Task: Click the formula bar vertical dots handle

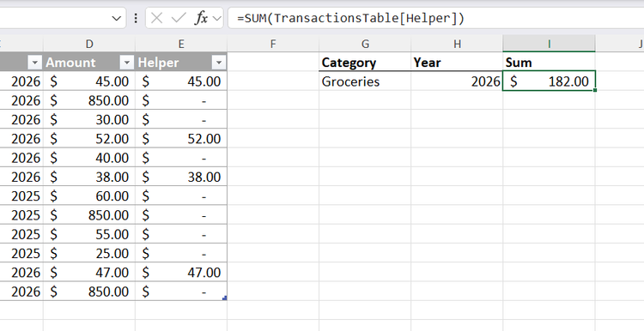Action: [x=136, y=18]
